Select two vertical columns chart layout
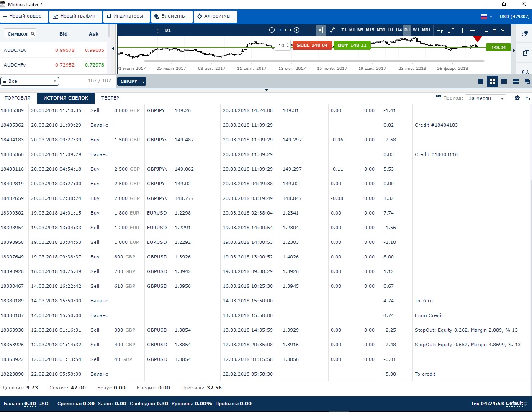532x412 pixels. click(504, 82)
